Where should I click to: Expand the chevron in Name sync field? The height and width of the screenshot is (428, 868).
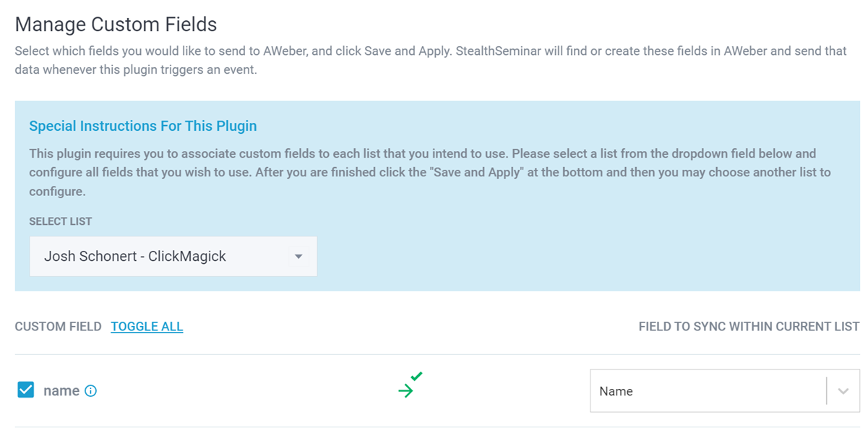click(x=843, y=391)
